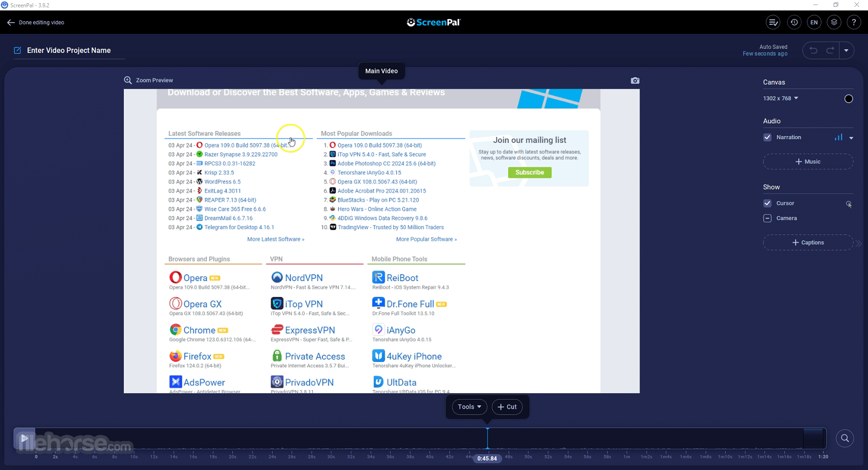
Task: Click the main video preview frame
Action: pyautogui.click(x=382, y=241)
